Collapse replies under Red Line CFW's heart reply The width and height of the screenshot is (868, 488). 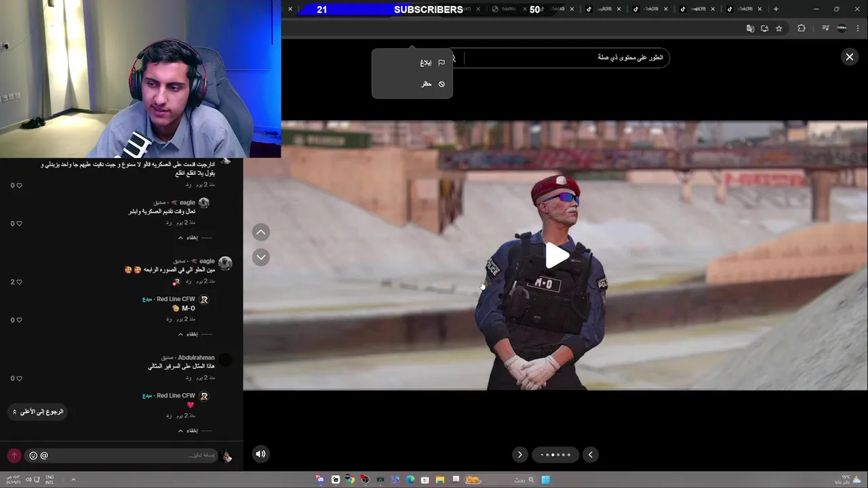click(x=189, y=430)
